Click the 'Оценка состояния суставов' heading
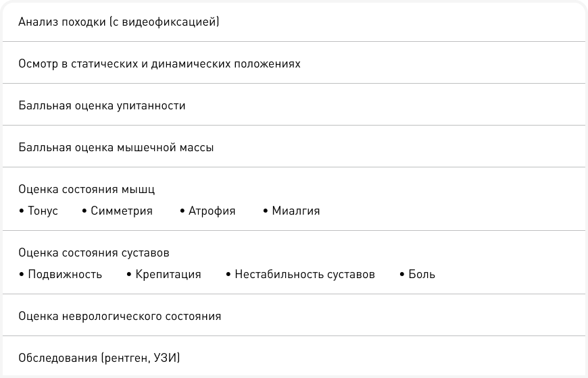Viewport: 588px width, 378px height. tap(94, 253)
